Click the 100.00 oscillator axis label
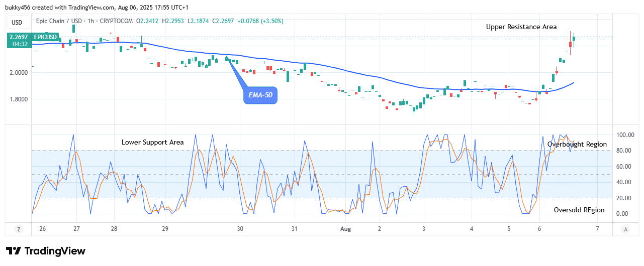644x266 pixels. [x=624, y=135]
